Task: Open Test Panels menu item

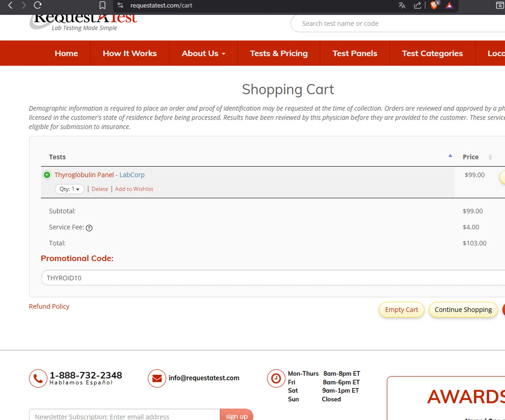Action: [x=355, y=53]
